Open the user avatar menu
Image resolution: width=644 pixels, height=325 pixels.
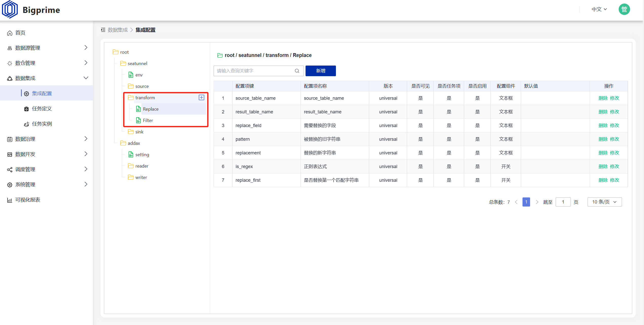pyautogui.click(x=624, y=9)
